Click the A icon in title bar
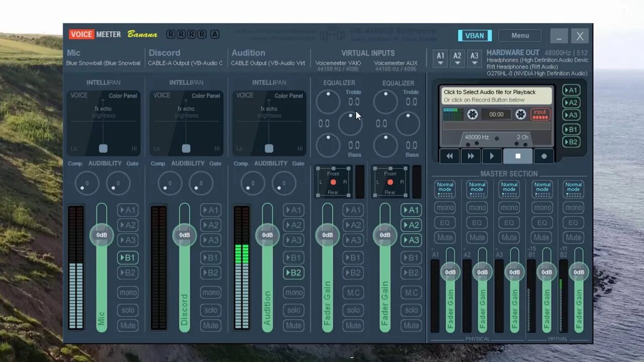This screenshot has width=644, height=362. click(x=215, y=34)
